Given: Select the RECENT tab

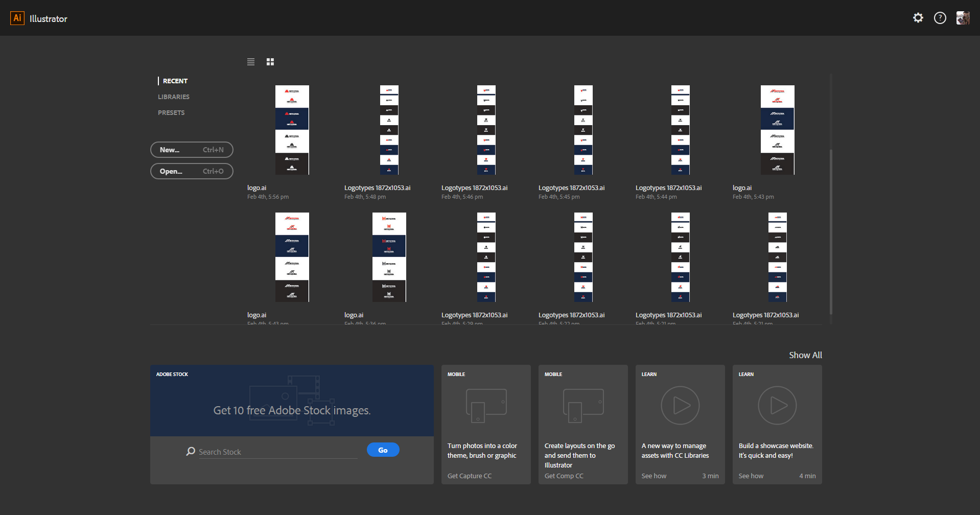Looking at the screenshot, I should coord(175,81).
